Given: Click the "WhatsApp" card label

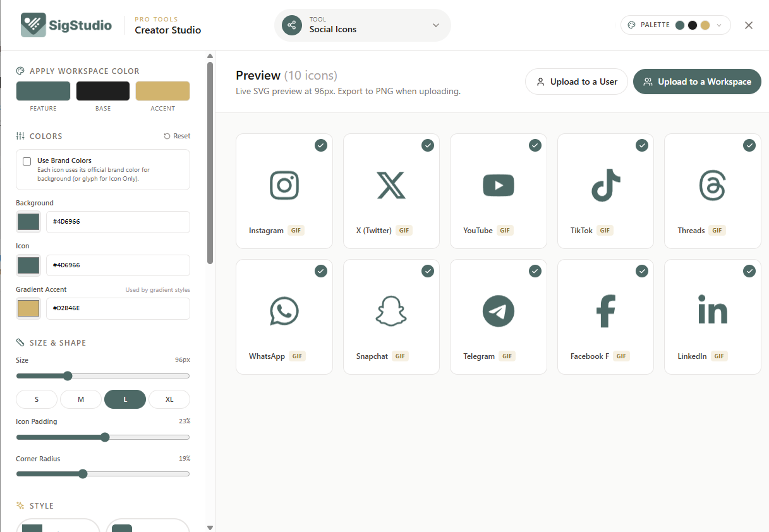Looking at the screenshot, I should 267,356.
